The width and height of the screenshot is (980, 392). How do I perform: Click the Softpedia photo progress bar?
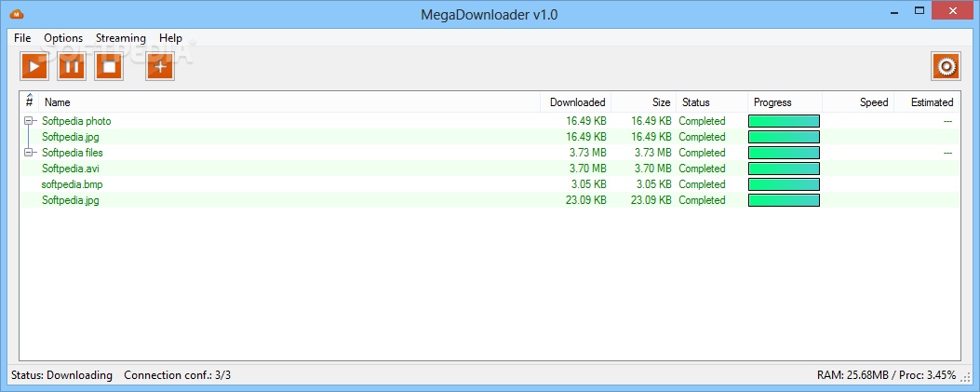click(784, 121)
